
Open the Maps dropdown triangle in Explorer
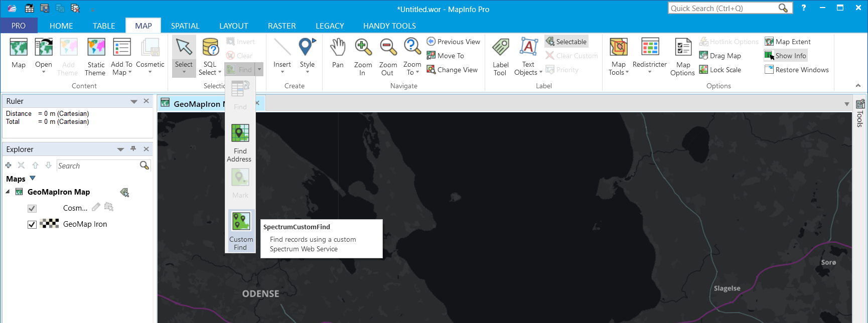33,178
